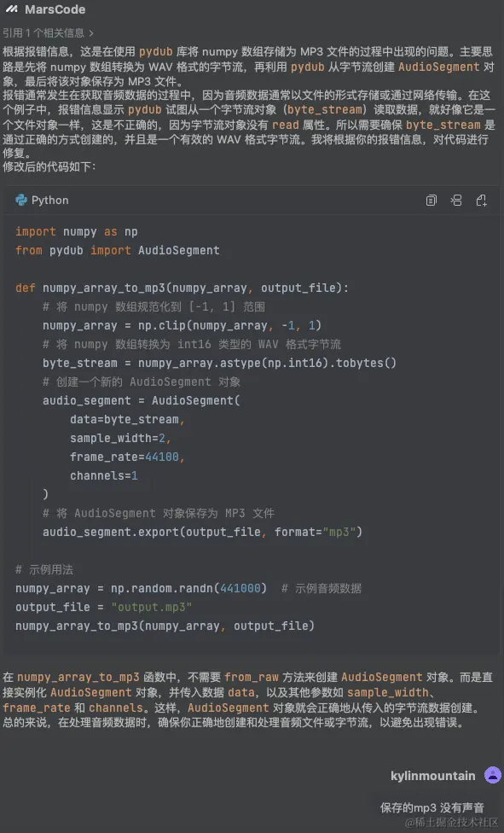Image resolution: width=504 pixels, height=833 pixels.
Task: Click the comment '# 示例用法'
Action: click(44, 569)
